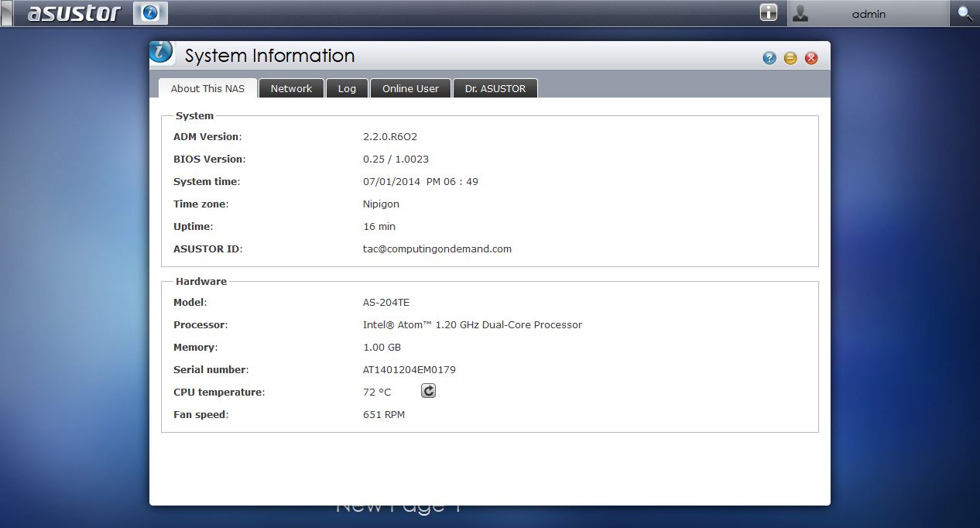Click the CPU temperature label
This screenshot has height=528, width=980.
coord(219,392)
